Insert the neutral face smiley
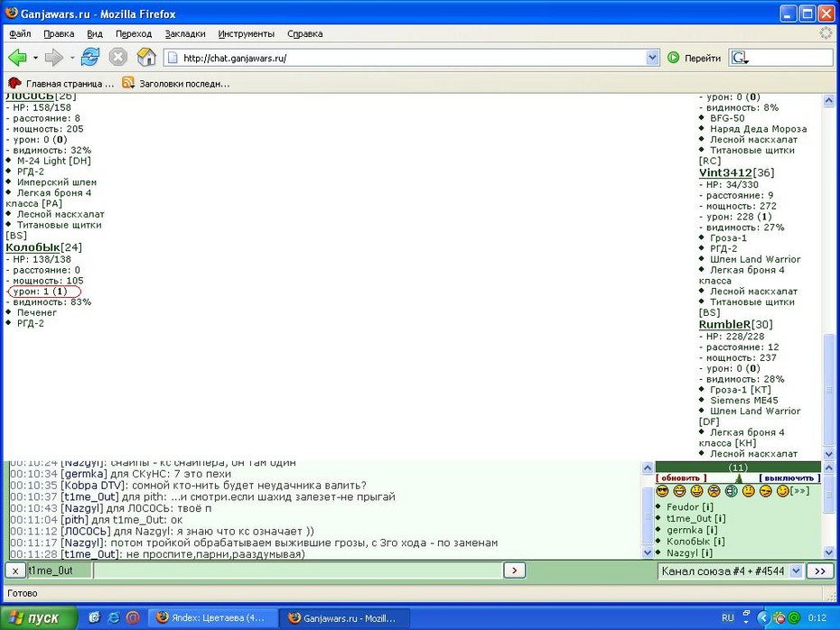The image size is (840, 630). pos(749,491)
